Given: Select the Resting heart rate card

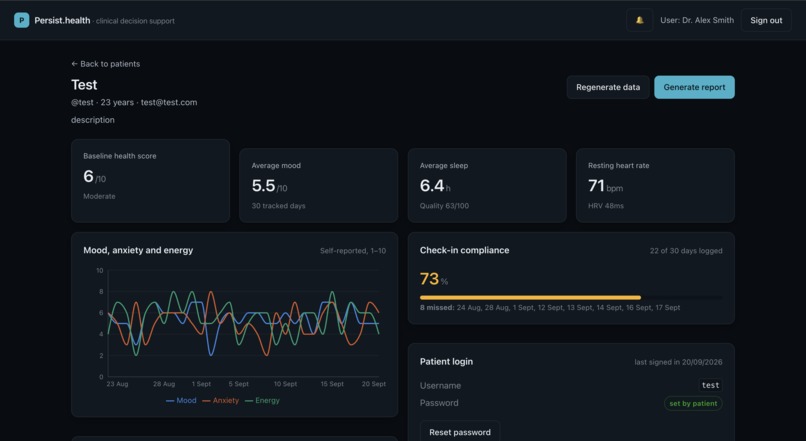Looking at the screenshot, I should tap(655, 185).
